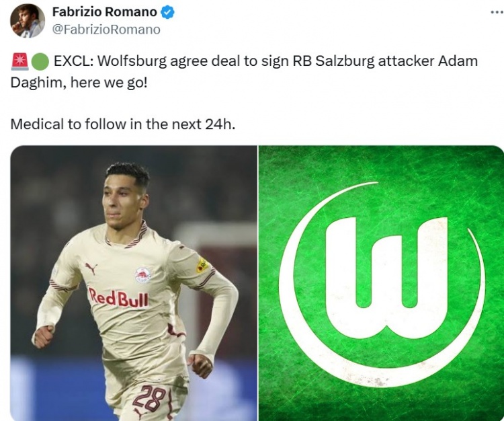Open the Wolfsburg logo image
This screenshot has width=504, height=421.
coord(381,283)
